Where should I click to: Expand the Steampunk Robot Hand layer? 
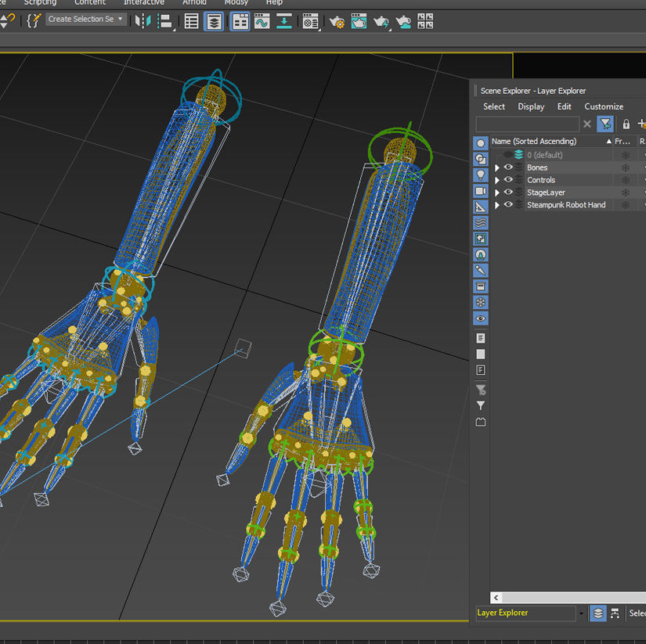497,205
